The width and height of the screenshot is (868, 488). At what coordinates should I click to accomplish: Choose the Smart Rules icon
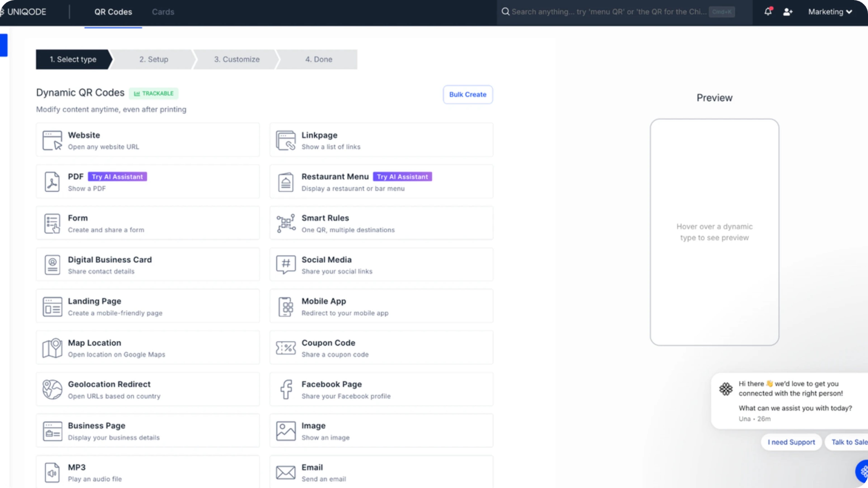[286, 223]
